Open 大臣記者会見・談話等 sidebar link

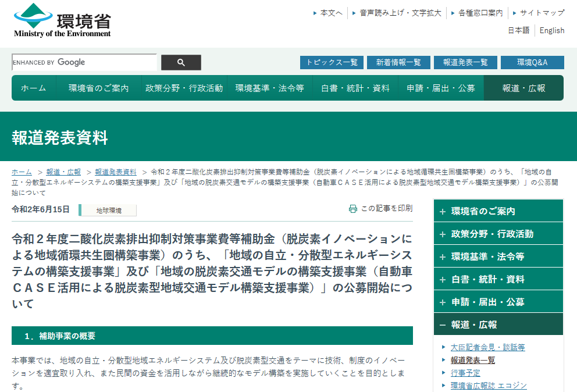click(x=487, y=347)
